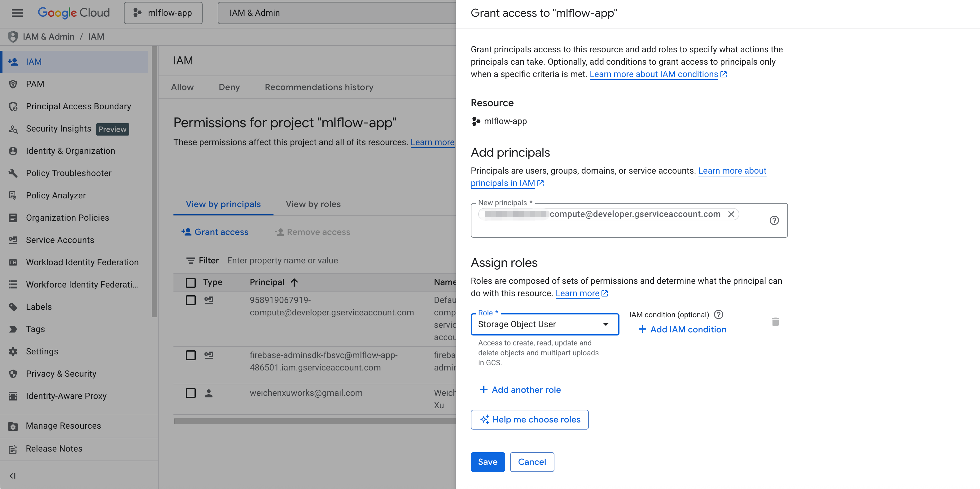Click the help icon in New principals field
This screenshot has height=489, width=980.
[x=774, y=221]
